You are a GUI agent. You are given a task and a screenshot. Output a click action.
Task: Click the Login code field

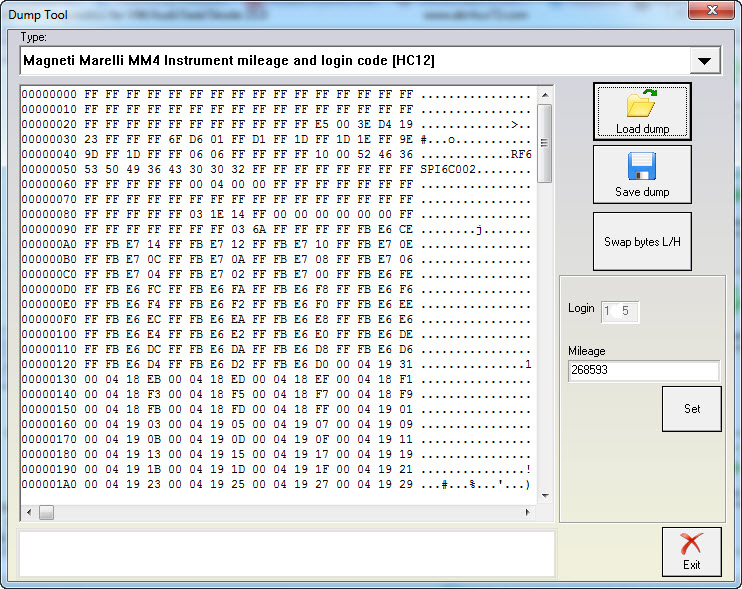pos(620,311)
